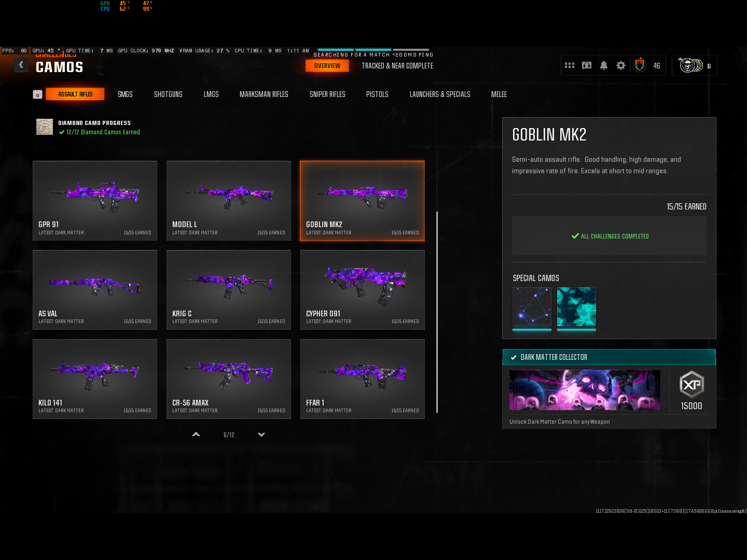Open the social headset chat icon
This screenshot has width=747, height=560.
(x=586, y=65)
